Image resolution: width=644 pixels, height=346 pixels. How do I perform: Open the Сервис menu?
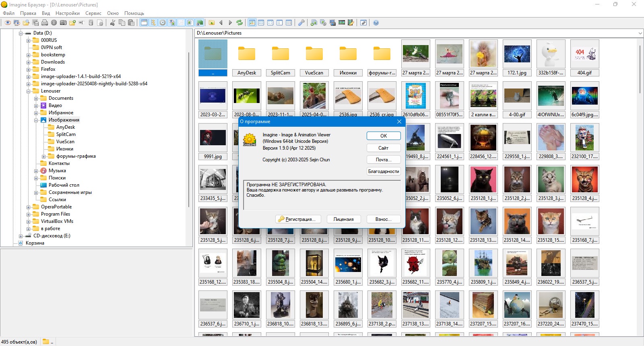[x=93, y=13]
